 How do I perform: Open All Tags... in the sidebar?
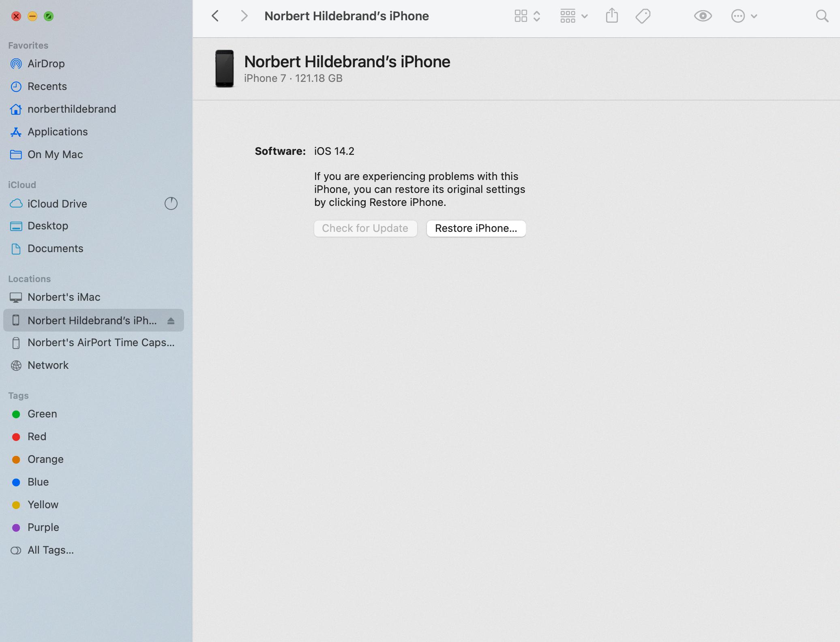tap(51, 550)
